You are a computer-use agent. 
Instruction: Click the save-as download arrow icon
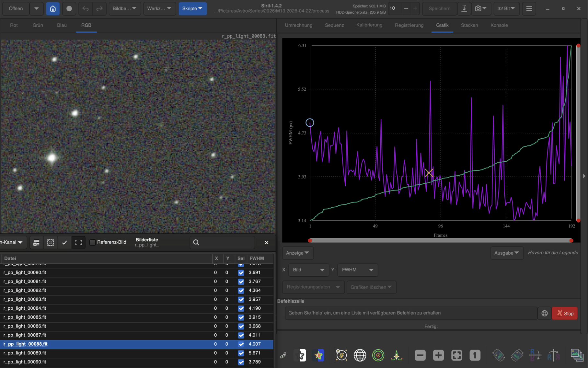464,8
